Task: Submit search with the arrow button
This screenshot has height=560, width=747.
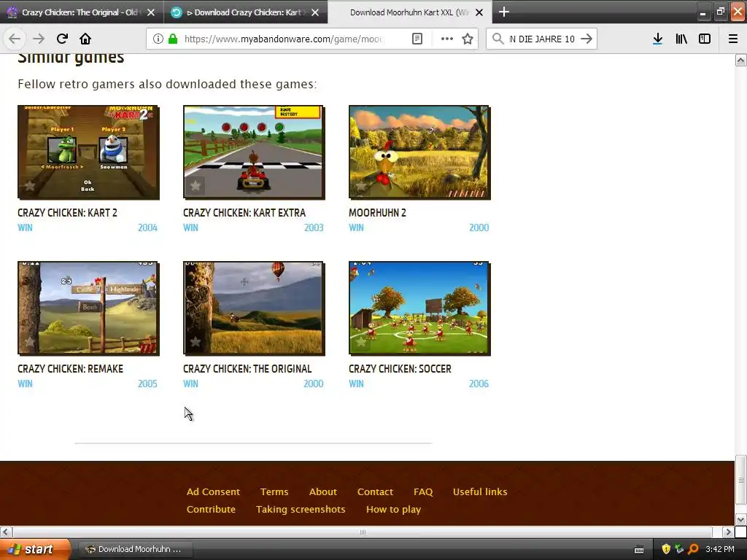Action: pyautogui.click(x=587, y=39)
